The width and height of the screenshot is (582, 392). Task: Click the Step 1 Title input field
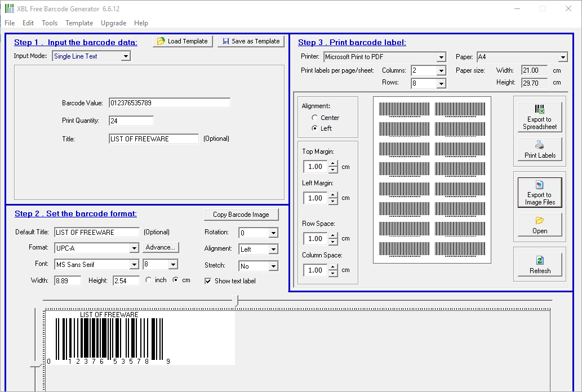click(154, 139)
